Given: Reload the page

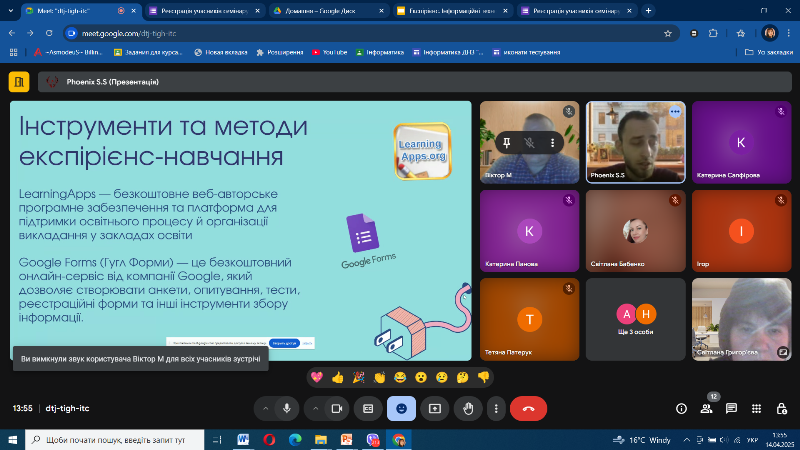Looking at the screenshot, I should click(49, 34).
